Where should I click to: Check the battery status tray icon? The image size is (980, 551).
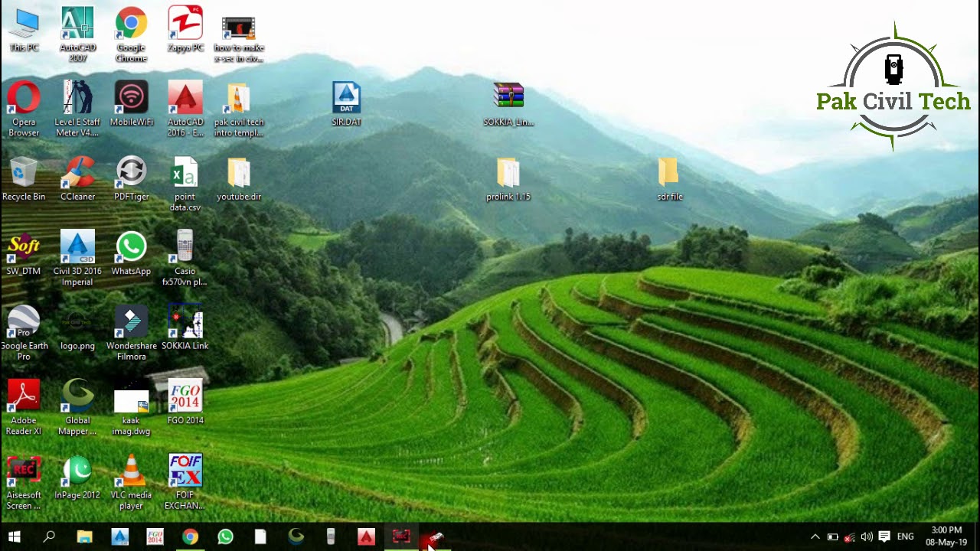point(832,536)
